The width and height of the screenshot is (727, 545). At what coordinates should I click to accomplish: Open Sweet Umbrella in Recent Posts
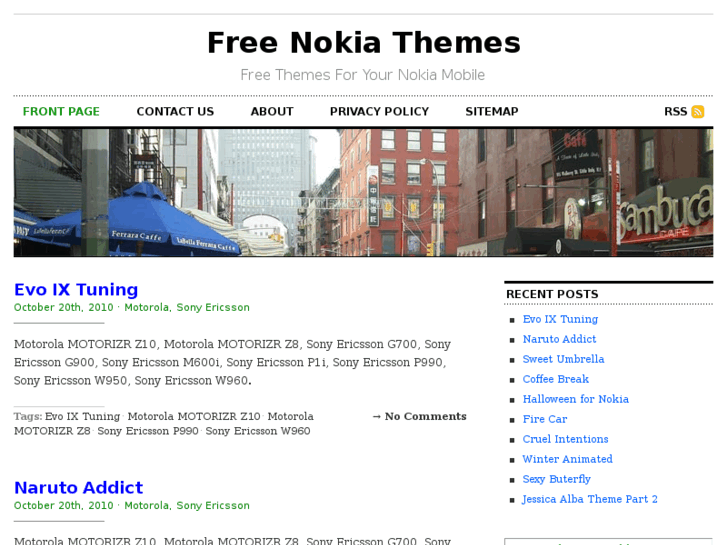tap(563, 359)
